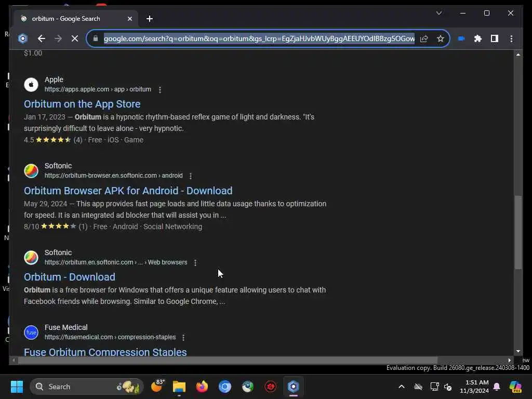Go back to previous page
Screen dimensions: 532x399
tap(42, 38)
